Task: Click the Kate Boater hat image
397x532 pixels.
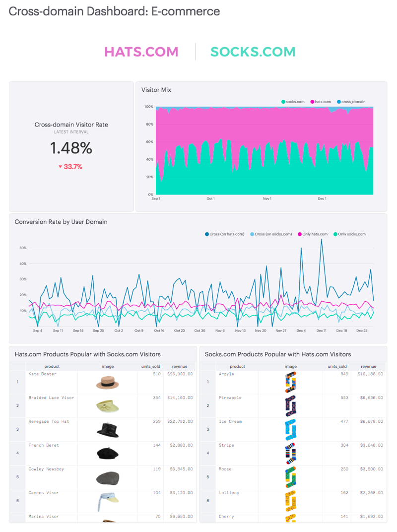Action: [108, 382]
